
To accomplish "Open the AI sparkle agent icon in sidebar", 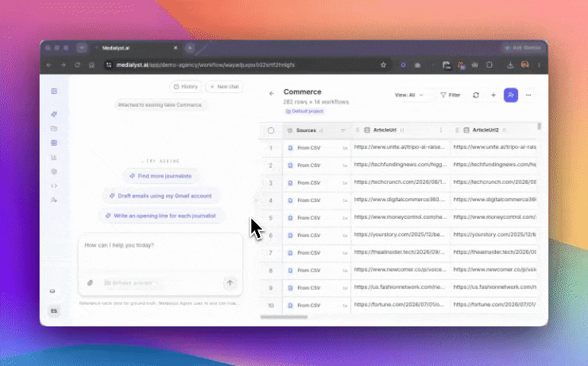I will point(54,114).
